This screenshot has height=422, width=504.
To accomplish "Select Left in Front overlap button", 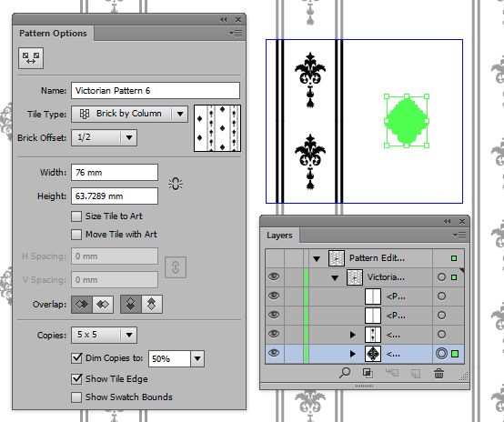I will [82, 304].
